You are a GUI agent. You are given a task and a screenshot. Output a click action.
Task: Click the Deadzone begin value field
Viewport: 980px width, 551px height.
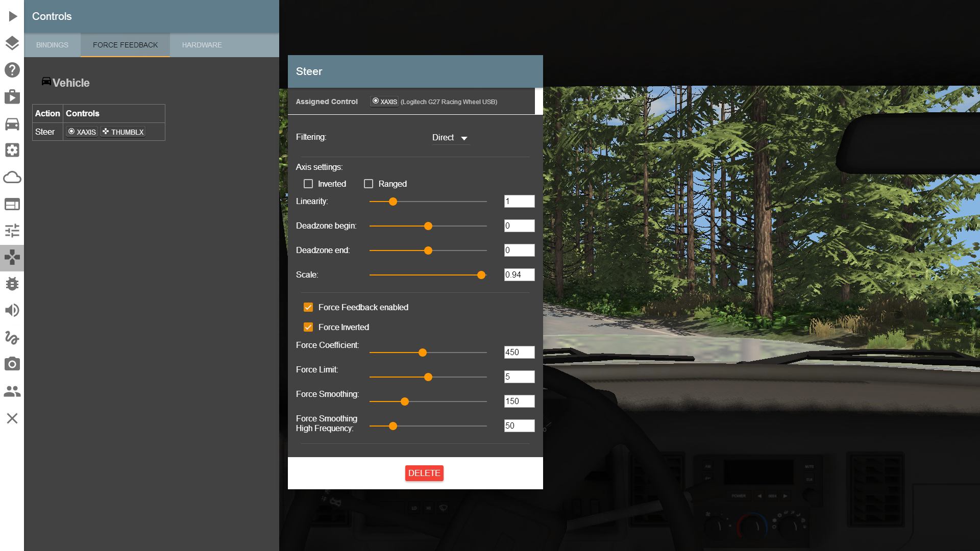click(x=519, y=226)
